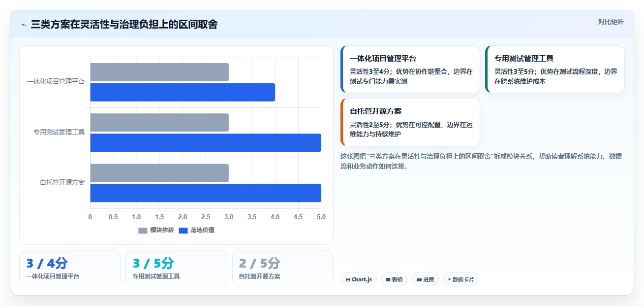Click the blue bar for 专用测试管理工具
The image size is (644, 306).
click(206, 142)
